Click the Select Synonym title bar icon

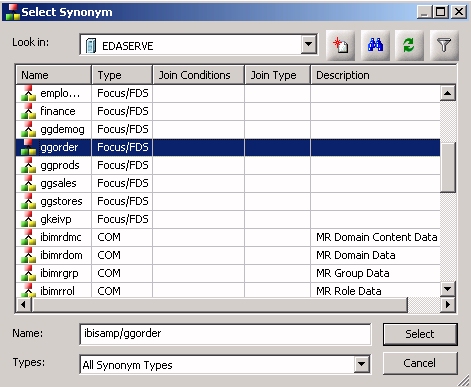12,12
